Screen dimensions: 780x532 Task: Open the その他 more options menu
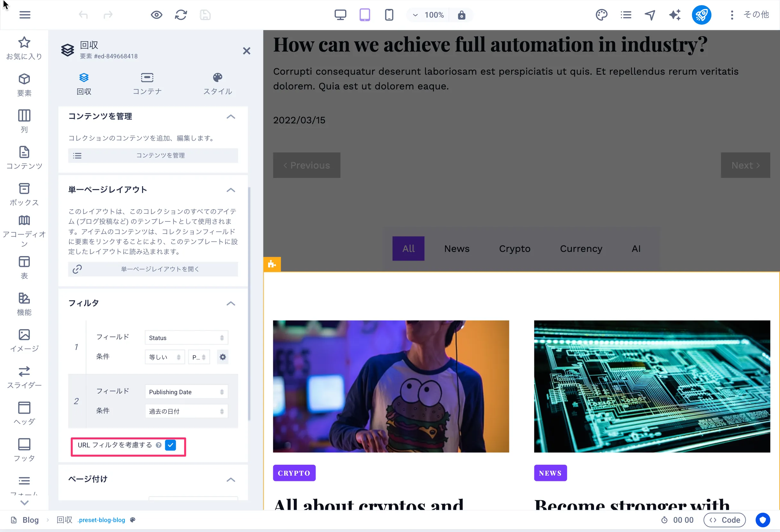(x=750, y=15)
